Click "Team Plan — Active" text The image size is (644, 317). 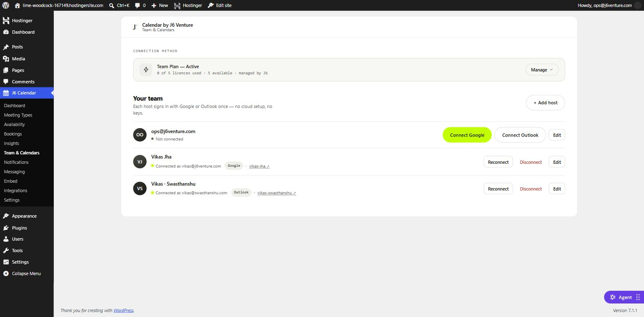[178, 67]
